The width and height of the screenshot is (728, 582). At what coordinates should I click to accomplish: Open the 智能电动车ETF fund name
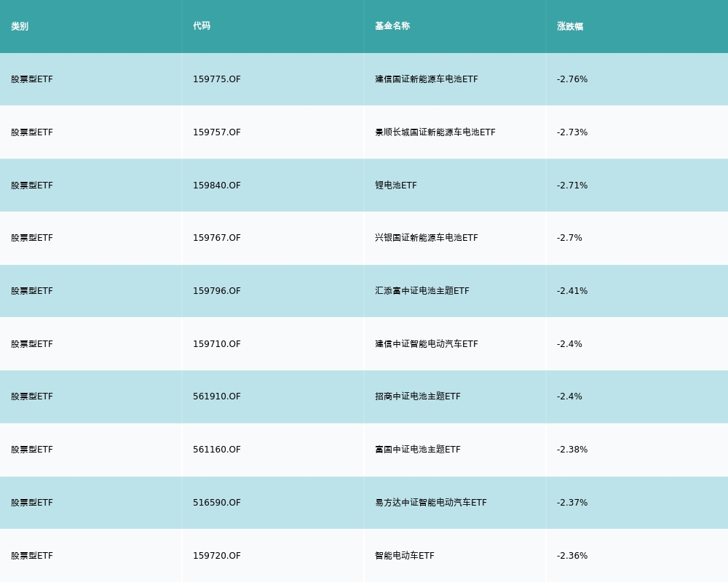pos(404,556)
